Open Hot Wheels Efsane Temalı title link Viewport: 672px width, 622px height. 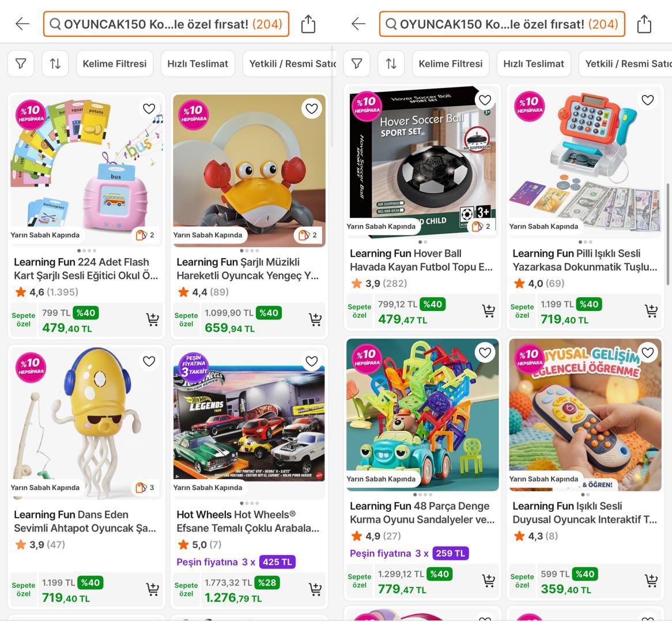248,521
